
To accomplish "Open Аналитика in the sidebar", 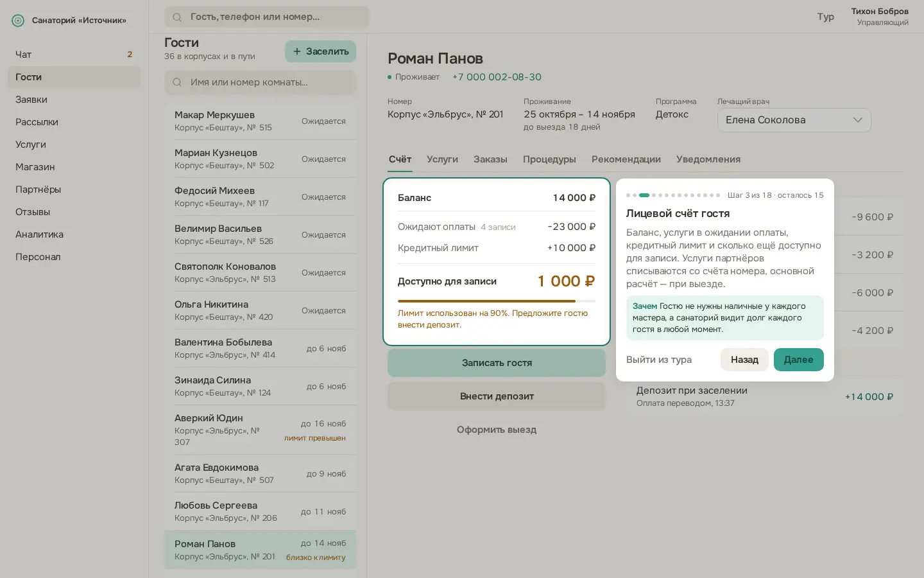I will 39,234.
